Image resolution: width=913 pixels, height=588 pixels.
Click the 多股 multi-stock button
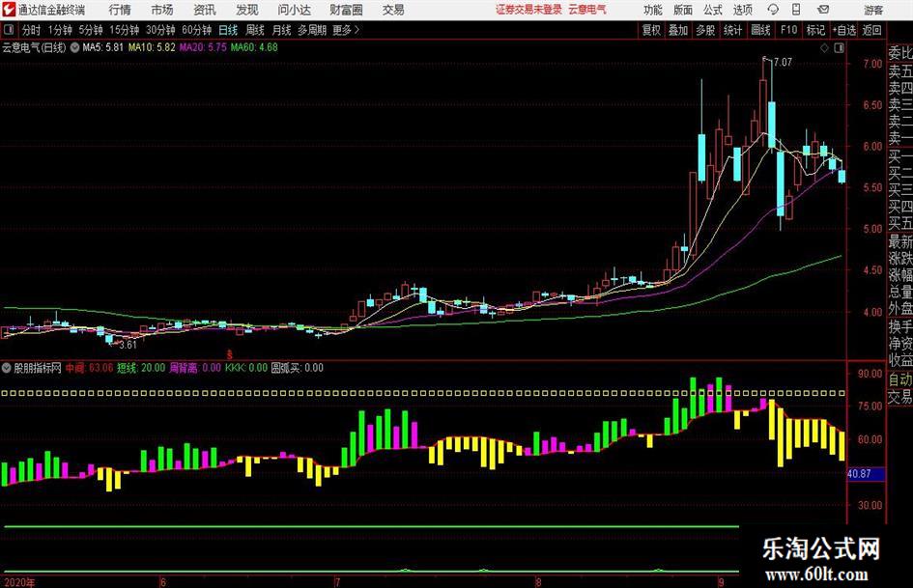click(x=705, y=30)
